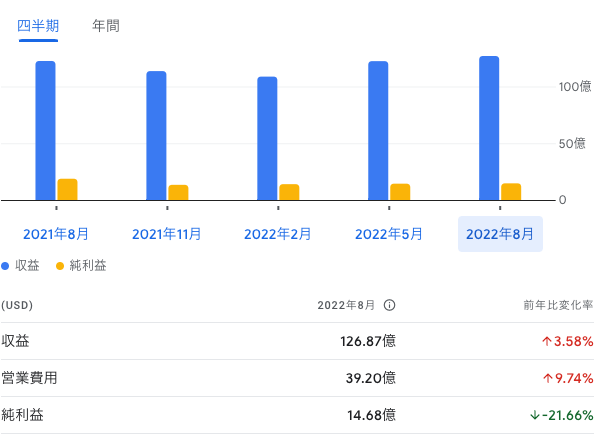Click the blue revenue bar for 2022年8月

tap(489, 128)
